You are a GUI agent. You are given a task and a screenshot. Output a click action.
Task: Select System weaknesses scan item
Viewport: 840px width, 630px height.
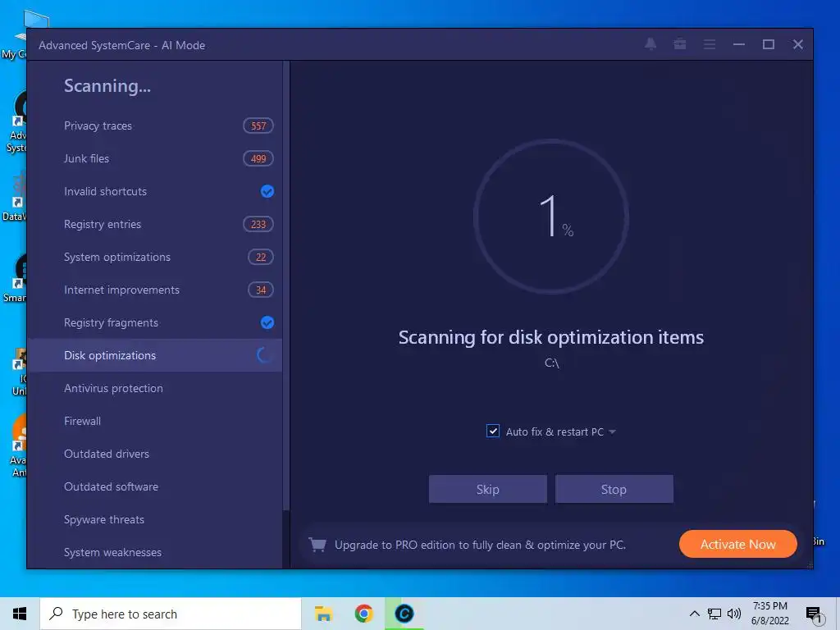154,552
